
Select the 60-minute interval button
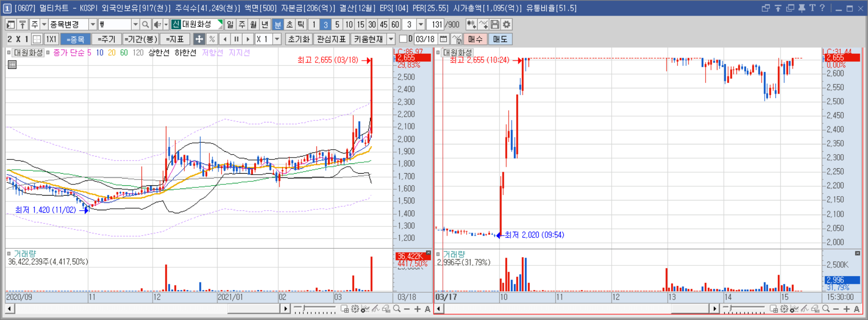point(395,24)
